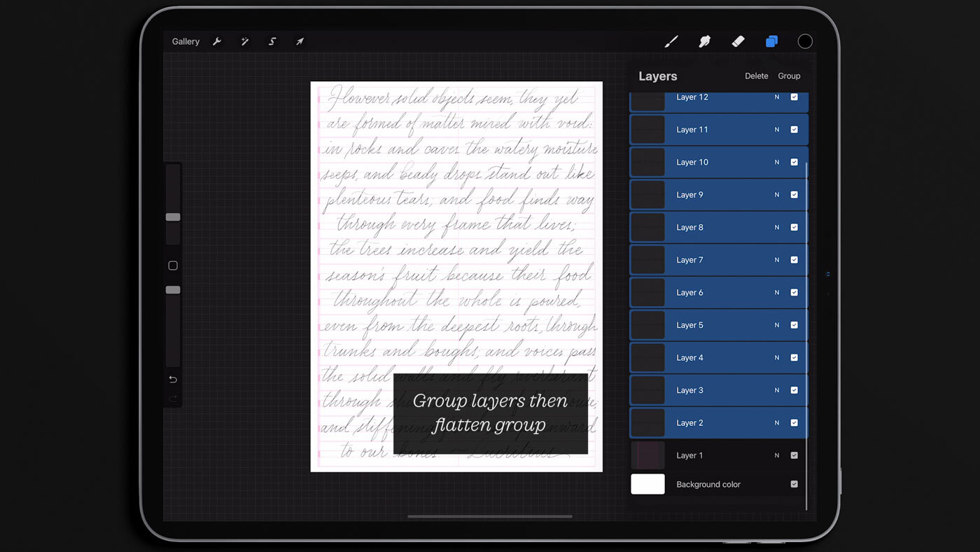Group the selected layers
The width and height of the screenshot is (980, 552).
pos(789,76)
